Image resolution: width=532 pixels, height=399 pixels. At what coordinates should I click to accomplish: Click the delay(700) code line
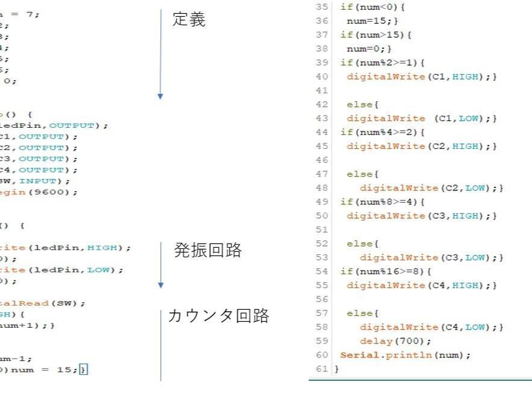[395, 341]
